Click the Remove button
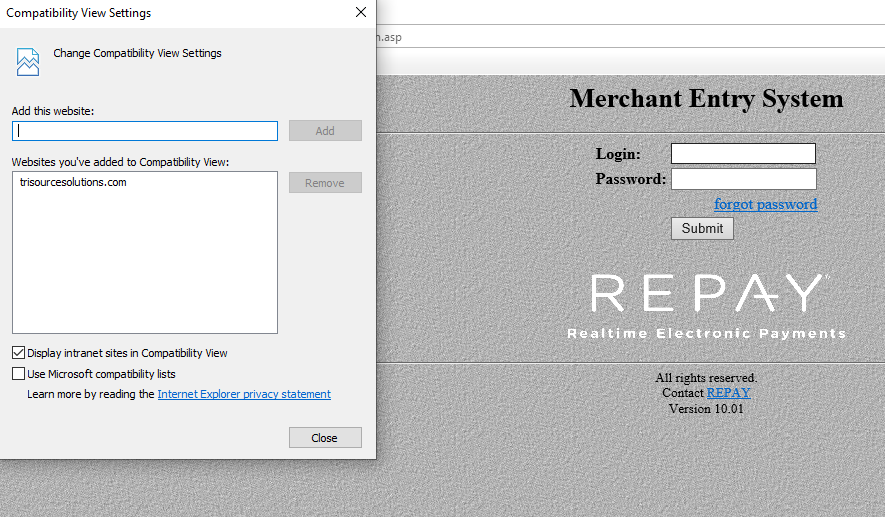885x517 pixels. [x=325, y=183]
